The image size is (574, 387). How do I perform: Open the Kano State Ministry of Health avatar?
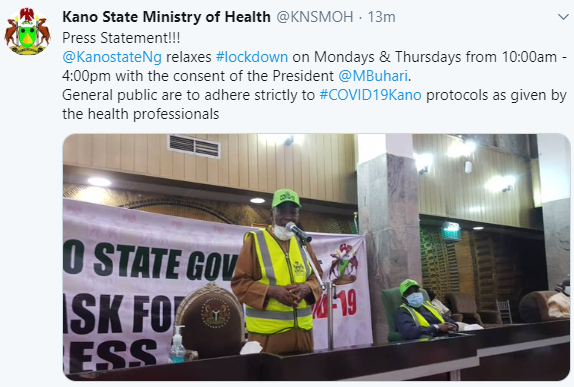tap(27, 31)
